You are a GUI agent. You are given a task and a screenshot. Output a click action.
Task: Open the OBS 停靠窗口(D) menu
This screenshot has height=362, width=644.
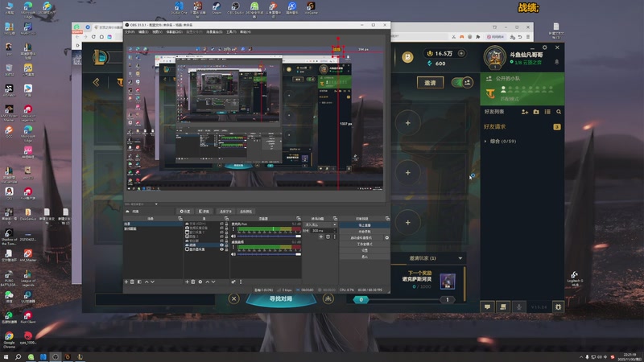pos(174,31)
